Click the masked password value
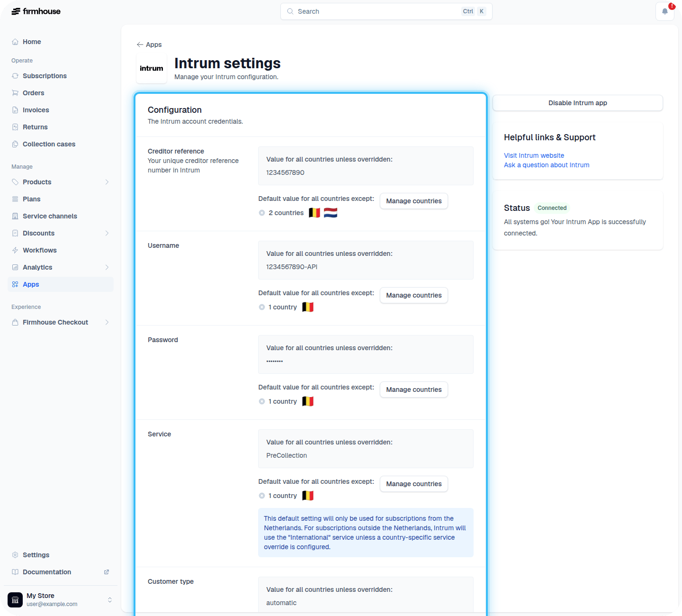The height and width of the screenshot is (616, 682). [x=275, y=361]
